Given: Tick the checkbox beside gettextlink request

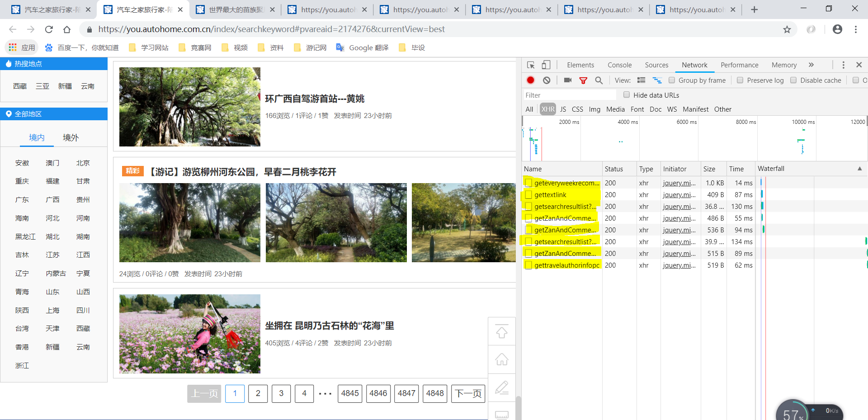Looking at the screenshot, I should pyautogui.click(x=528, y=195).
